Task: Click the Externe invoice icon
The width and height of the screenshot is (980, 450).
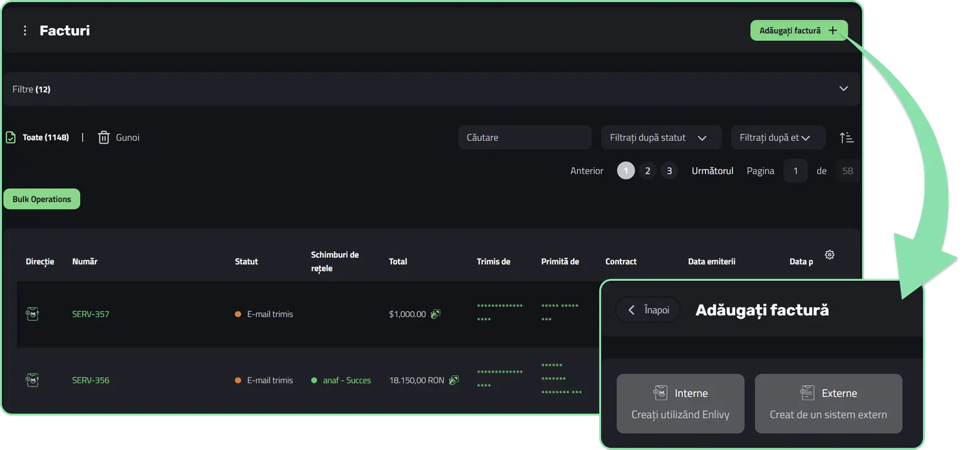Action: tap(807, 392)
